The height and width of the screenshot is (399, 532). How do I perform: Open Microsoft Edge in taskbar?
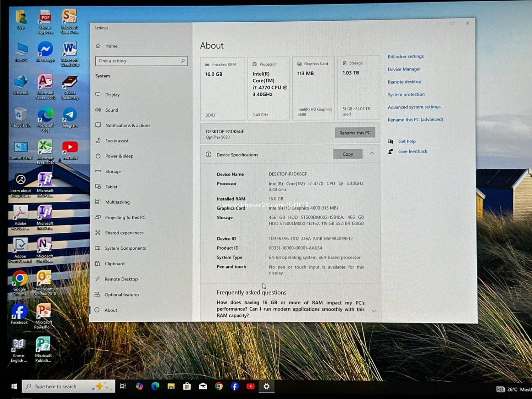click(x=155, y=386)
